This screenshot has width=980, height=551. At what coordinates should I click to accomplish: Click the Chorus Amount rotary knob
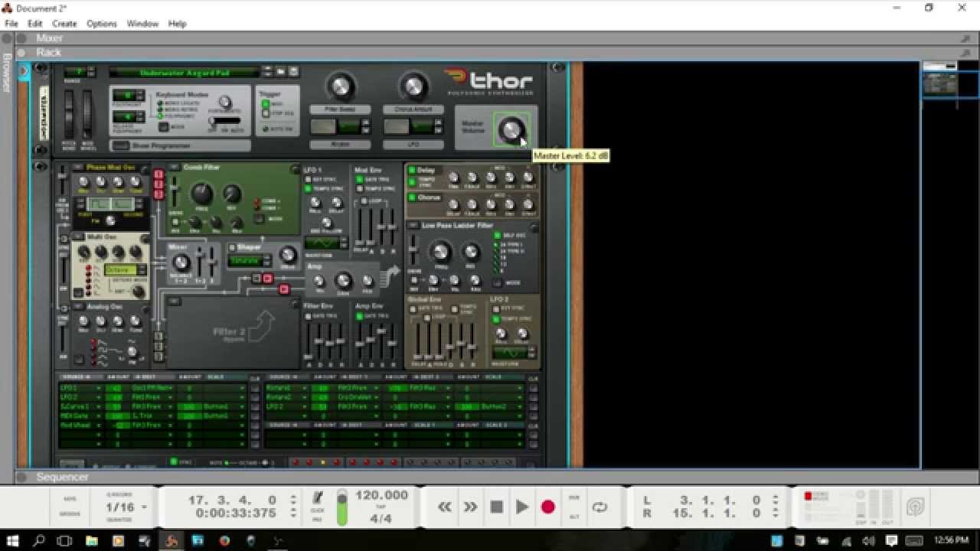coord(413,86)
